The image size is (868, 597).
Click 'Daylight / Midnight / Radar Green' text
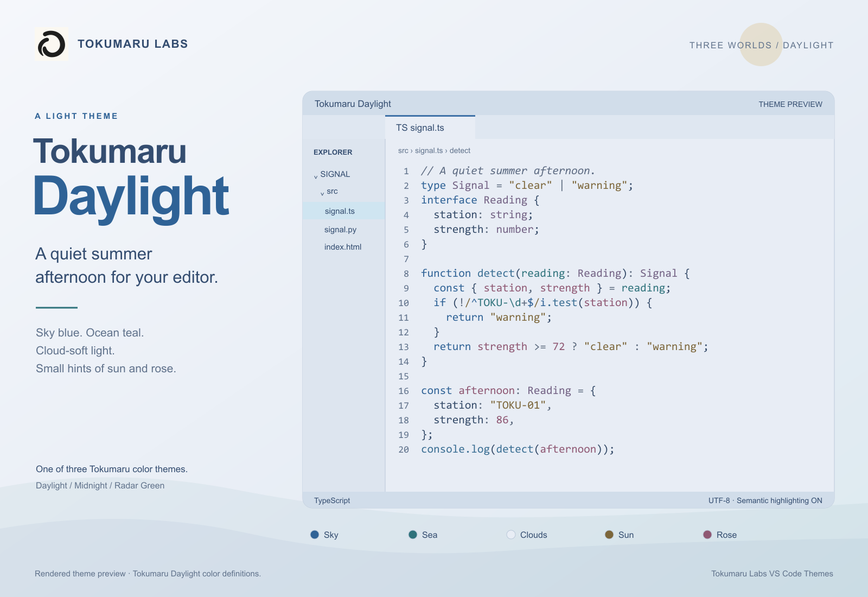pos(100,486)
